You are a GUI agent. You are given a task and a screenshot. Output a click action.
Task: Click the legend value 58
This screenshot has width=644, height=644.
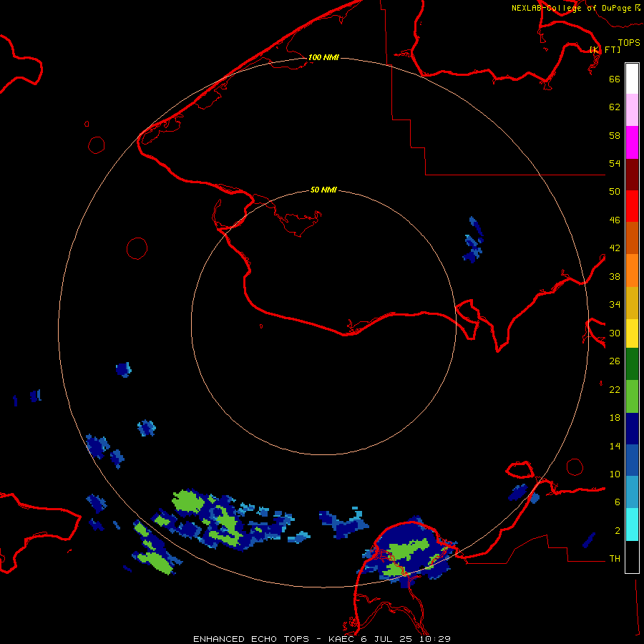(615, 135)
